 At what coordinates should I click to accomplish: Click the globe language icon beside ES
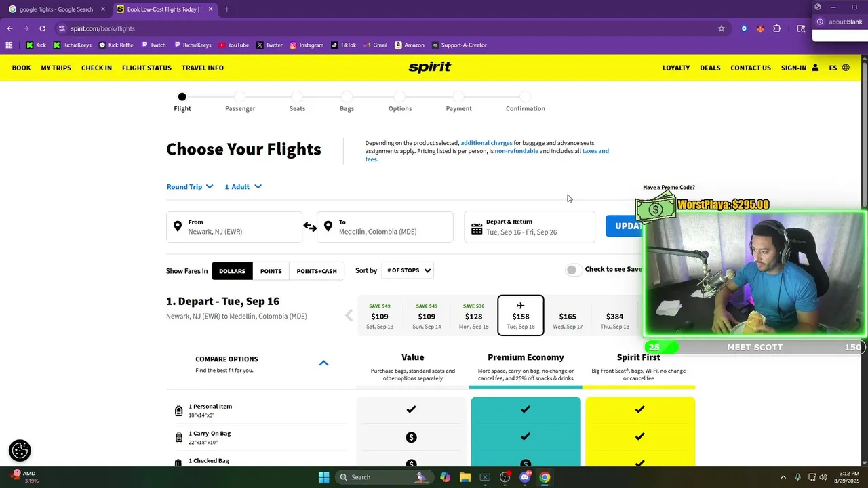(x=846, y=68)
